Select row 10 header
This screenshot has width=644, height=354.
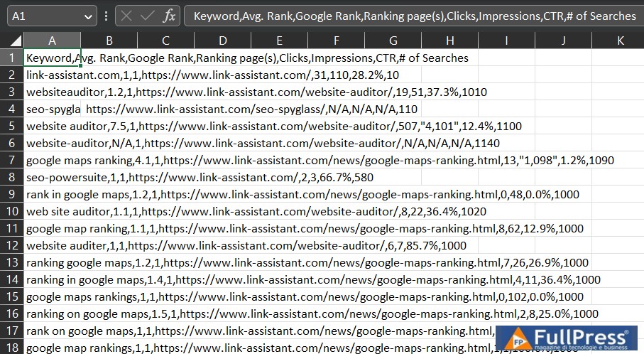click(x=12, y=211)
